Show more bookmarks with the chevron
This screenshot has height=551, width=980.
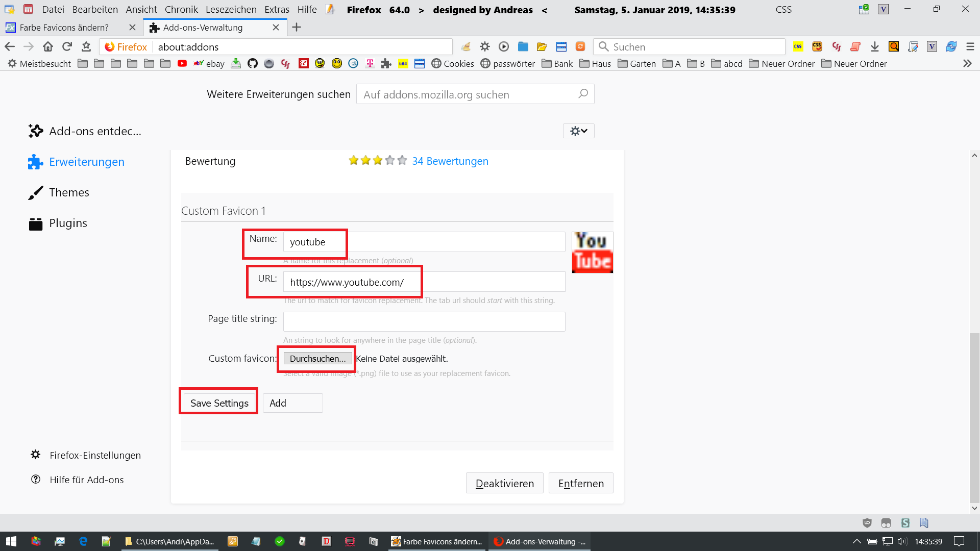tap(967, 64)
